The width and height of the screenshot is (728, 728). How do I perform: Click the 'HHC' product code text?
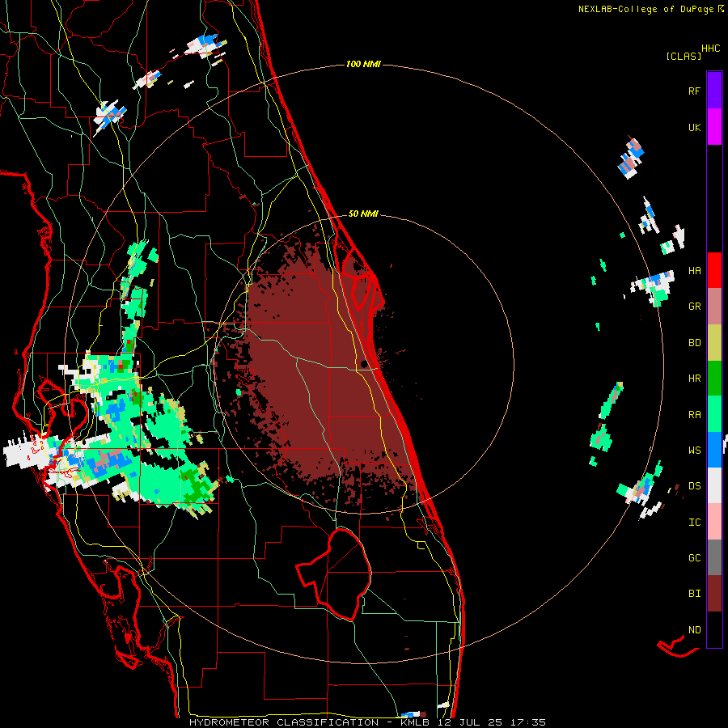[x=710, y=49]
